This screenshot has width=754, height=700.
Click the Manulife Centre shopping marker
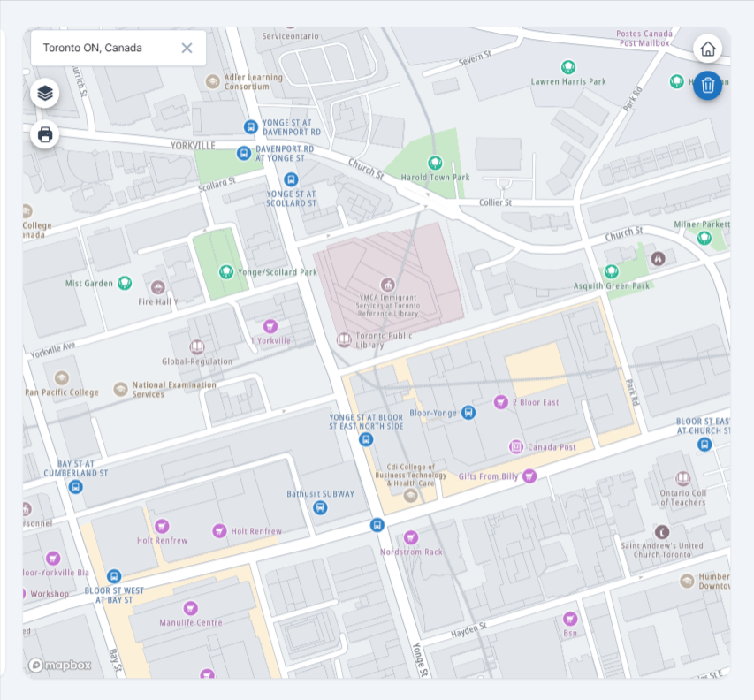tap(190, 608)
